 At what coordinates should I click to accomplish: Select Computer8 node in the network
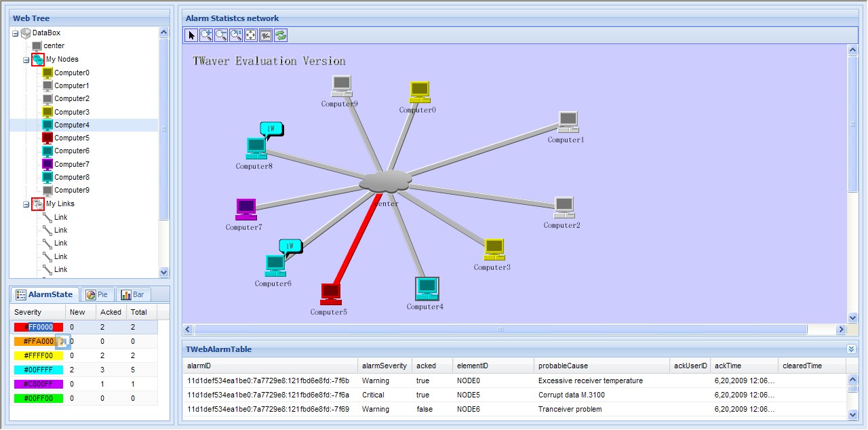click(x=256, y=149)
